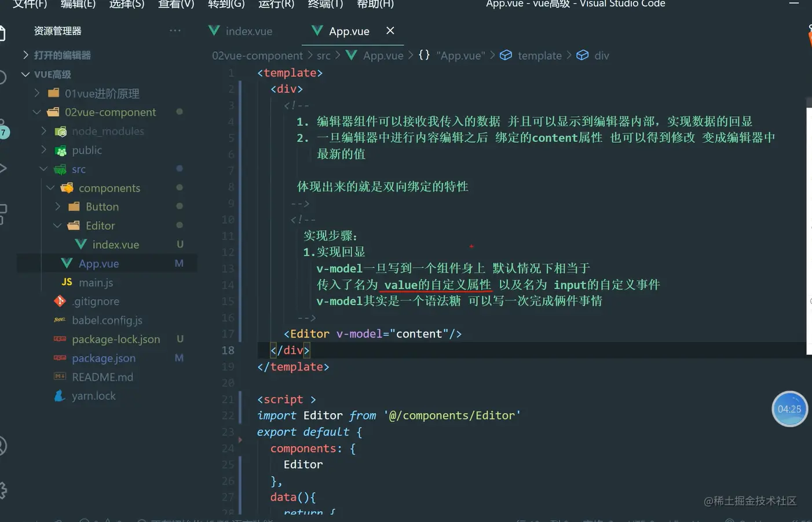Click the App.vue file breadcrumb
812x522 pixels.
(374, 56)
